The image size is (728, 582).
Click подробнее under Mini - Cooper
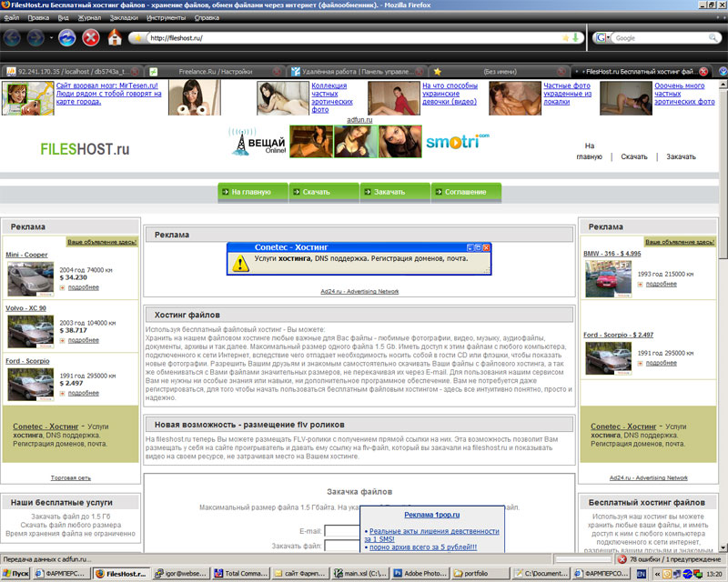[83, 287]
